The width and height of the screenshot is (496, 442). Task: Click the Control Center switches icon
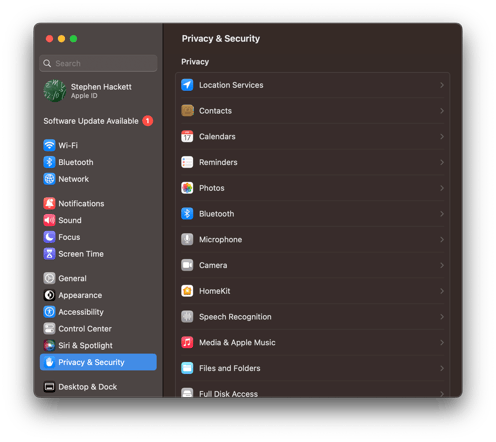(49, 329)
